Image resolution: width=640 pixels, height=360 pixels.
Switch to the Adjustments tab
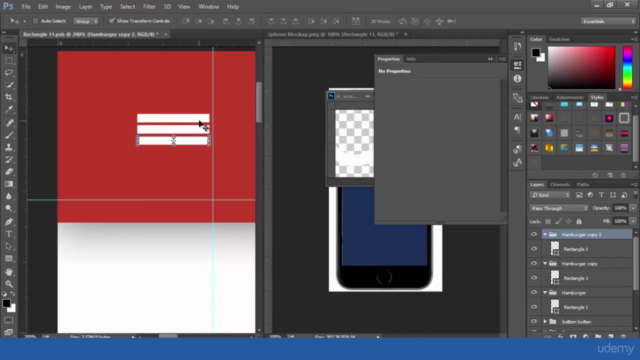569,97
